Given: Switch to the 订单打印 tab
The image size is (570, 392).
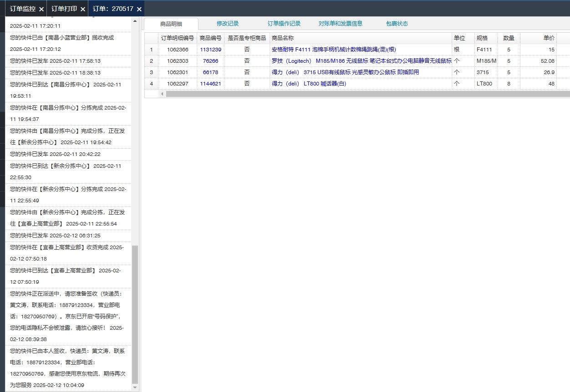Looking at the screenshot, I should click(x=64, y=9).
